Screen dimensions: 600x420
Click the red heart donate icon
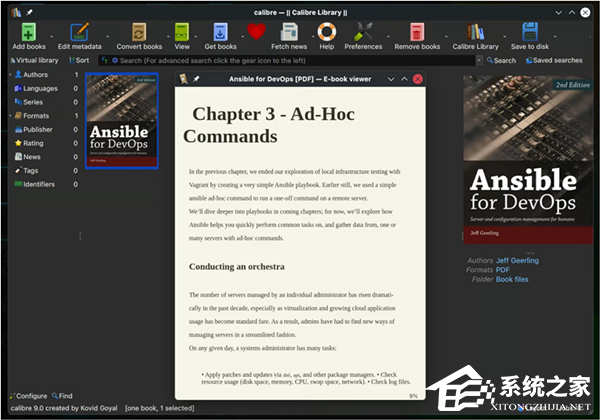point(256,31)
